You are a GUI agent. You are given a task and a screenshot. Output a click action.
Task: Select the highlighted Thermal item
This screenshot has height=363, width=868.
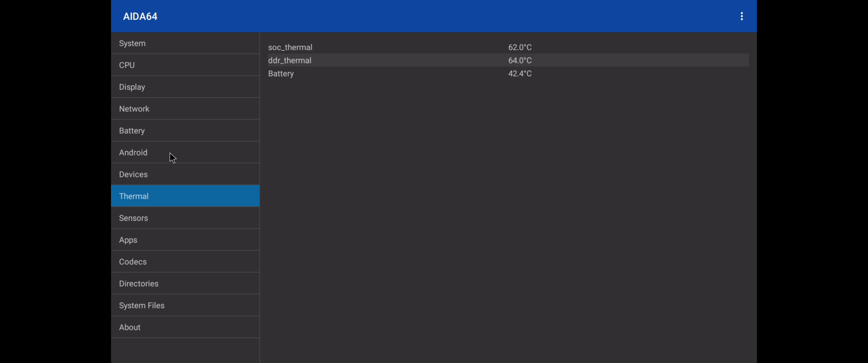(185, 196)
